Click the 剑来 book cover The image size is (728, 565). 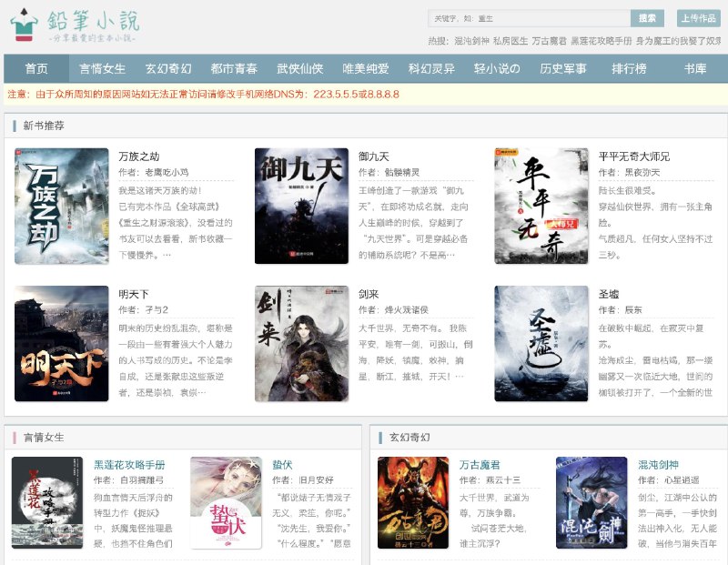[301, 344]
